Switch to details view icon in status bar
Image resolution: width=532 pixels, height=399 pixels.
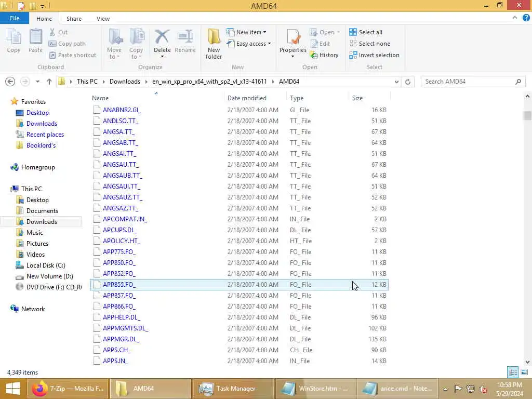tap(513, 372)
